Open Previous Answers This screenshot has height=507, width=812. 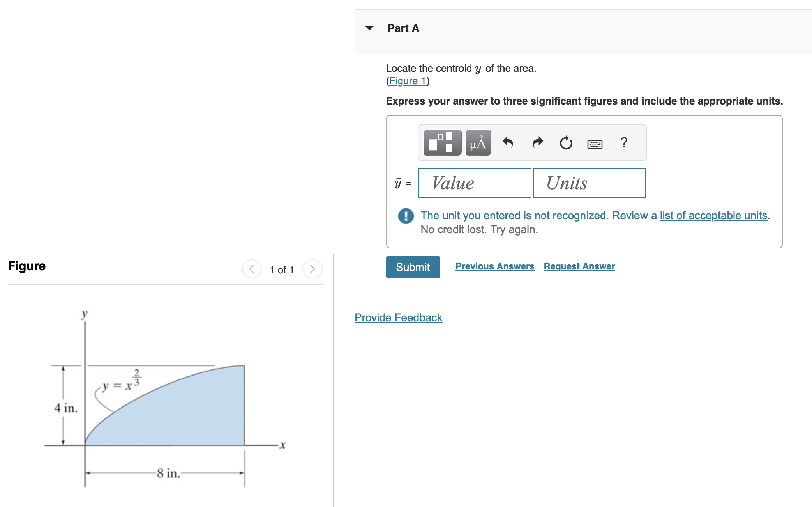(x=495, y=266)
